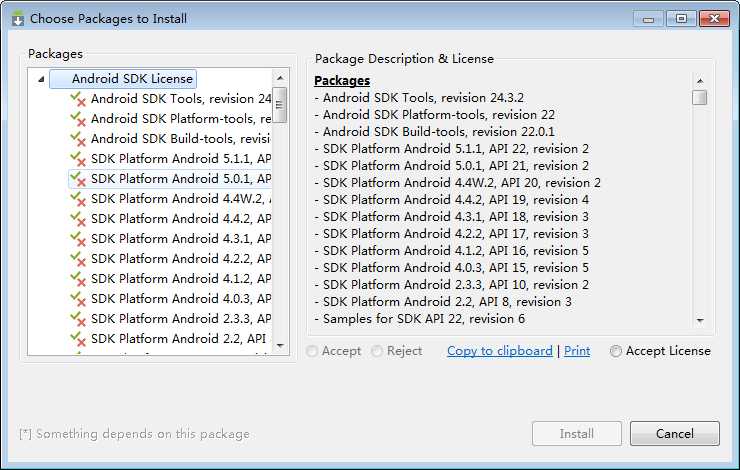
Task: Minimize the Choose Packages to Install window
Action: (648, 19)
